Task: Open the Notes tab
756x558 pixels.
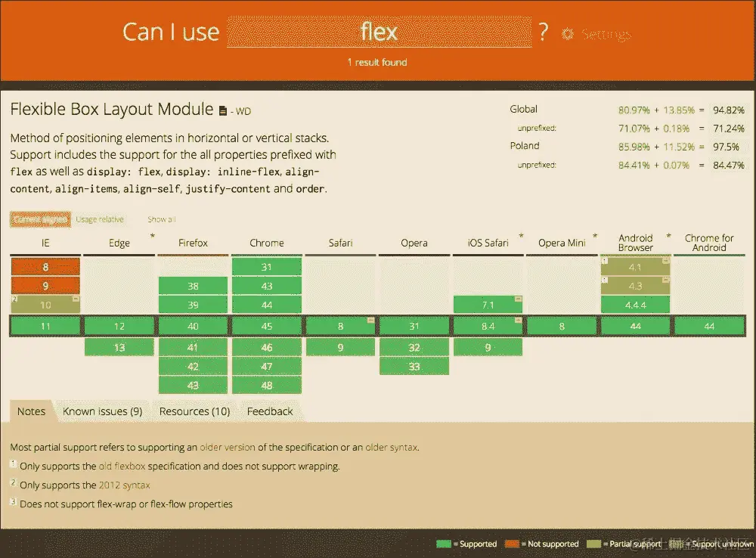Action: 31,411
